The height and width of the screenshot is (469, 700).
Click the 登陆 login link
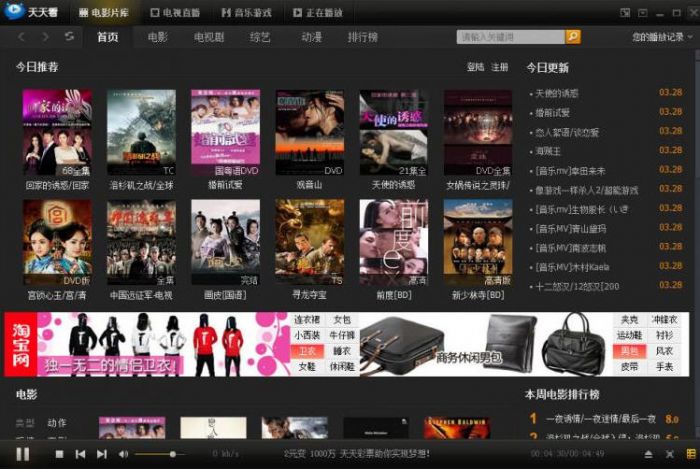pos(475,67)
